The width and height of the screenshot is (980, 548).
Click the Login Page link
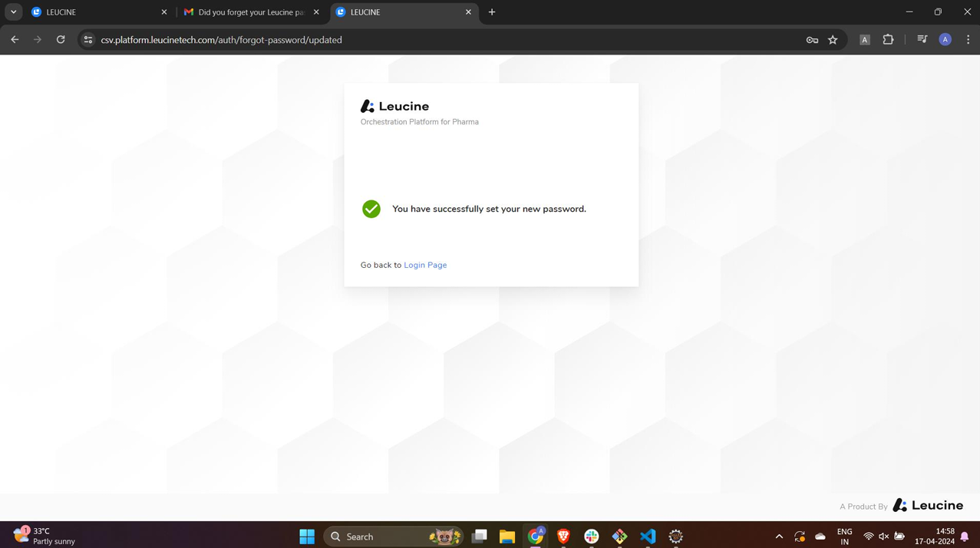pyautogui.click(x=425, y=265)
